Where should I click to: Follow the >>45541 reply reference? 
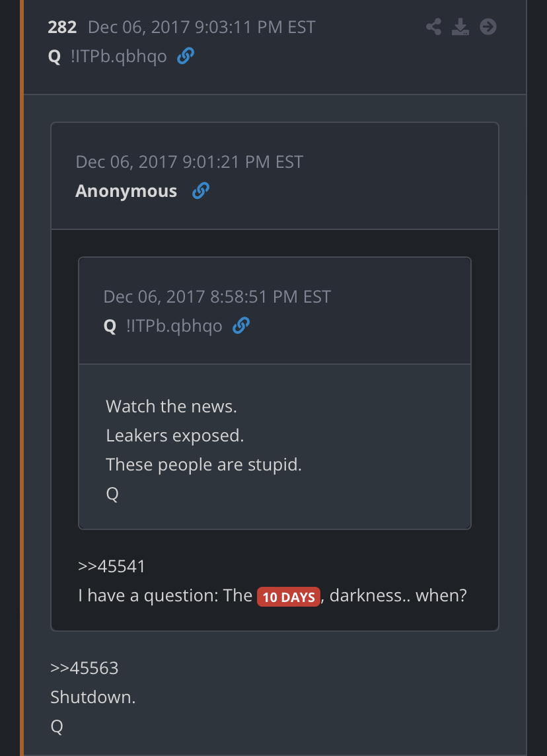pyautogui.click(x=112, y=566)
